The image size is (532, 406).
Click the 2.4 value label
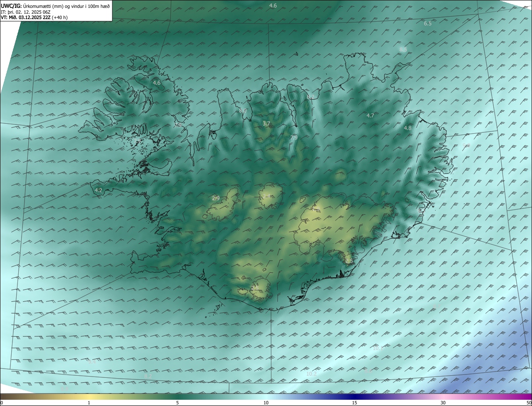(266, 196)
